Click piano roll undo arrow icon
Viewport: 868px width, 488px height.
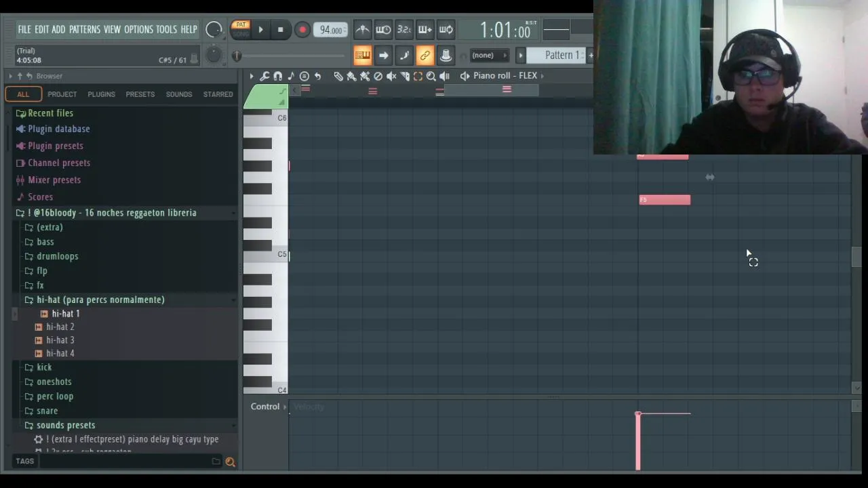[317, 76]
